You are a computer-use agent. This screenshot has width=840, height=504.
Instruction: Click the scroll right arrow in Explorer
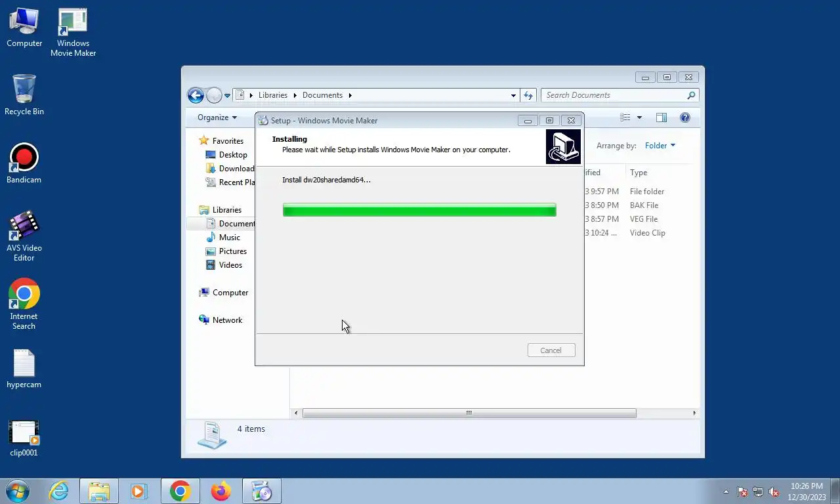tap(694, 413)
